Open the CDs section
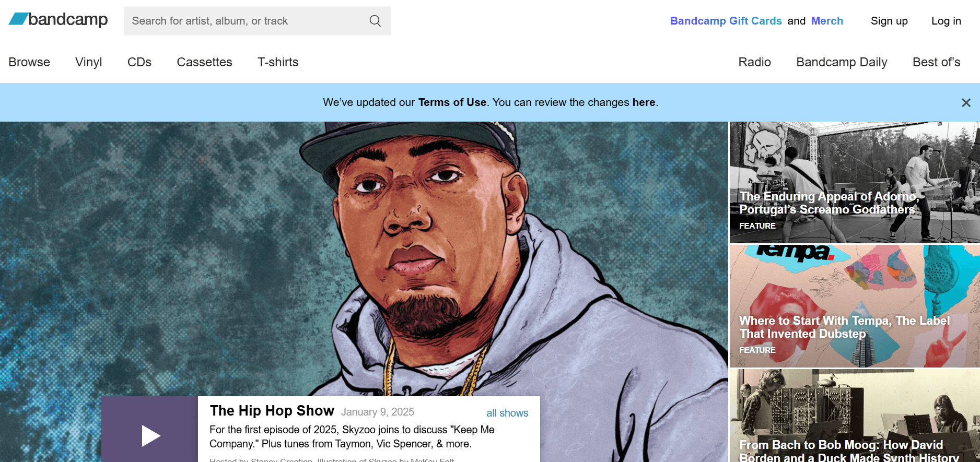Screen dimensions: 980x462 pyautogui.click(x=139, y=62)
